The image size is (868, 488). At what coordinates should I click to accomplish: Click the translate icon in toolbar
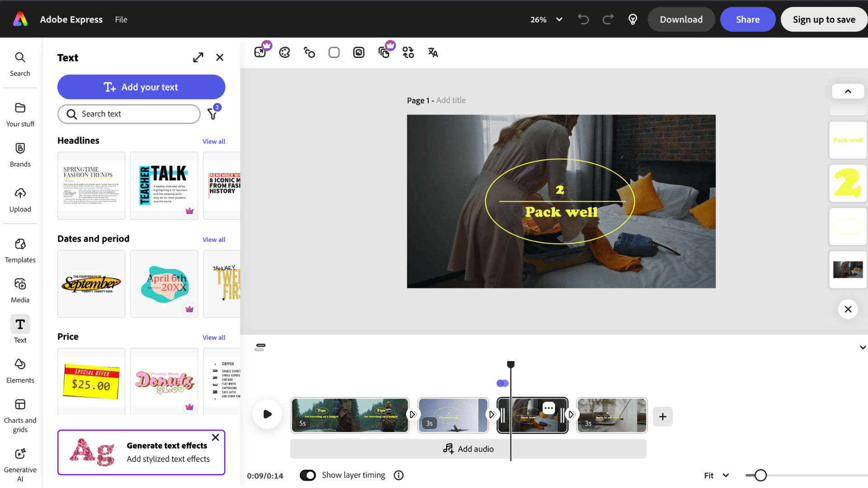click(x=433, y=52)
